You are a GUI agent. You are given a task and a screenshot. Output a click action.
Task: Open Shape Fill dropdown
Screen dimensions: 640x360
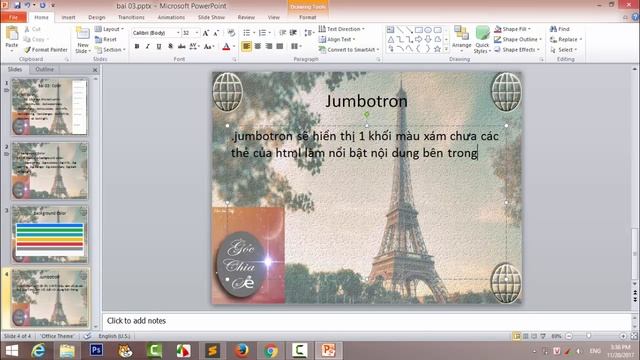coord(513,29)
